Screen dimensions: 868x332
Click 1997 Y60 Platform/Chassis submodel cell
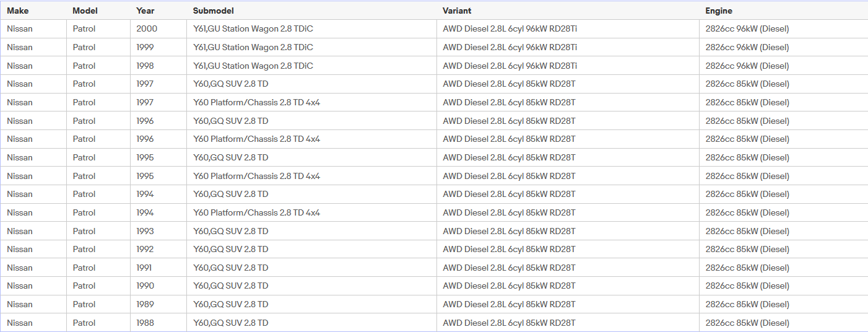(x=312, y=102)
